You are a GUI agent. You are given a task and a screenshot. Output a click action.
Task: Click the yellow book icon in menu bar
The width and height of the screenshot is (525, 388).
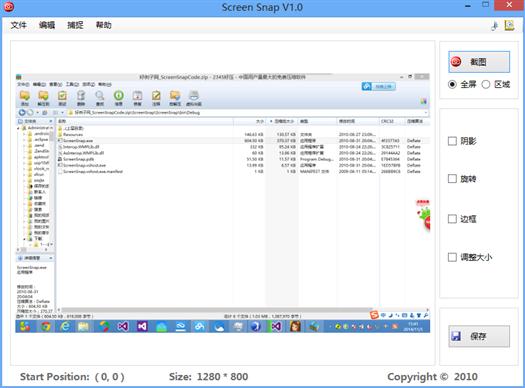[509, 25]
